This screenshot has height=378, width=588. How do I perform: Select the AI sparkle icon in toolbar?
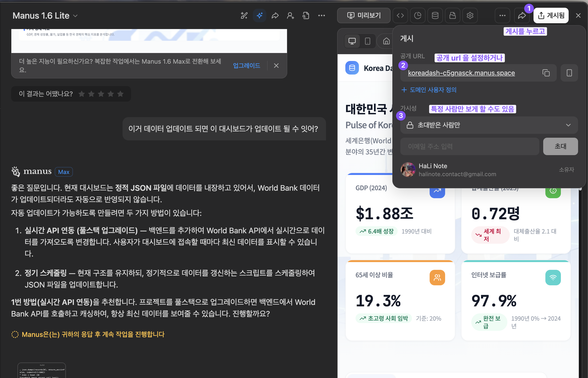coord(259,15)
